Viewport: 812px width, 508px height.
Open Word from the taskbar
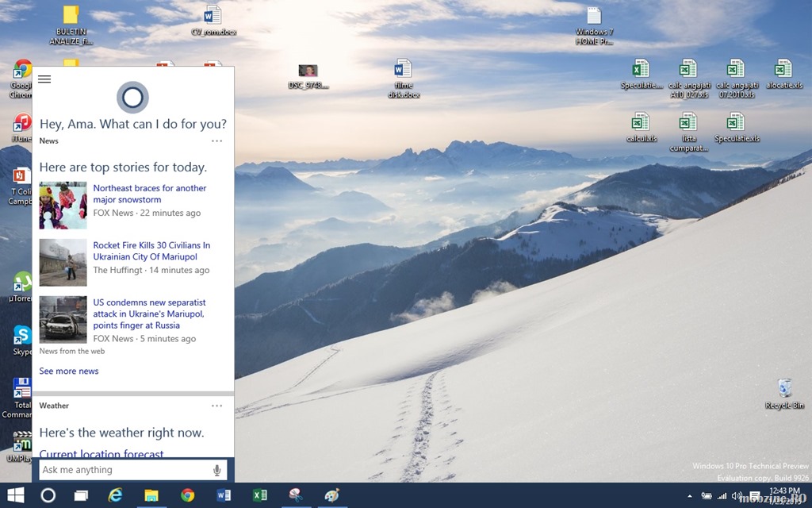pos(224,495)
